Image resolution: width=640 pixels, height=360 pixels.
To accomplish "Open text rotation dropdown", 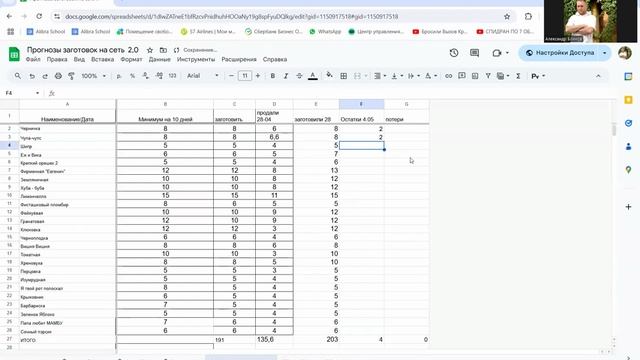I will (x=431, y=76).
